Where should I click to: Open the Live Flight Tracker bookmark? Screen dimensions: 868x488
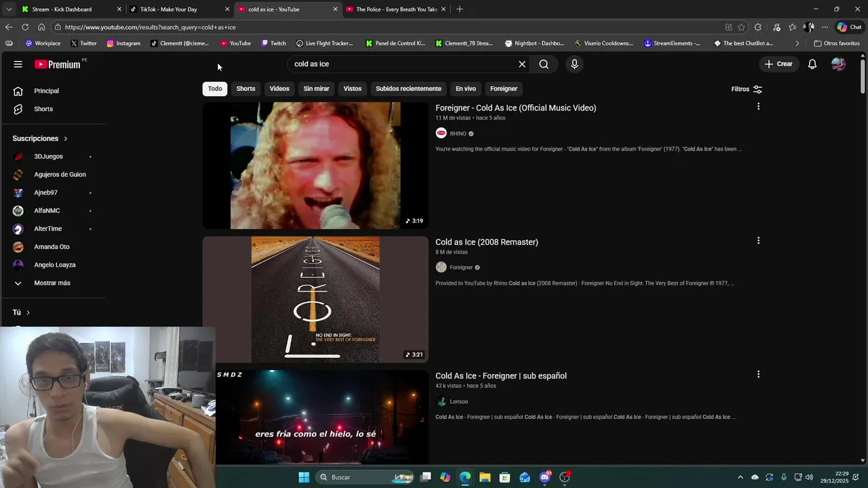coord(324,43)
